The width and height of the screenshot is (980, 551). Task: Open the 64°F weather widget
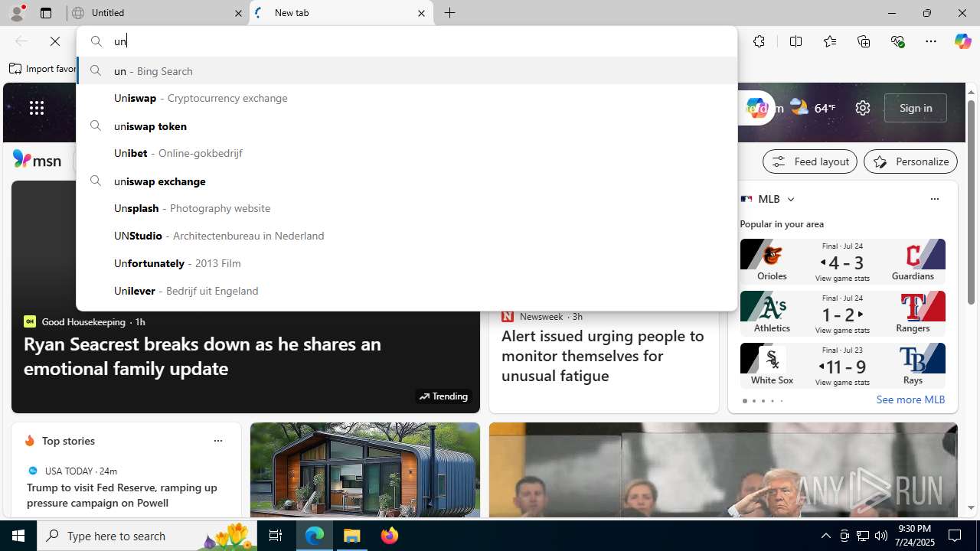pos(813,108)
